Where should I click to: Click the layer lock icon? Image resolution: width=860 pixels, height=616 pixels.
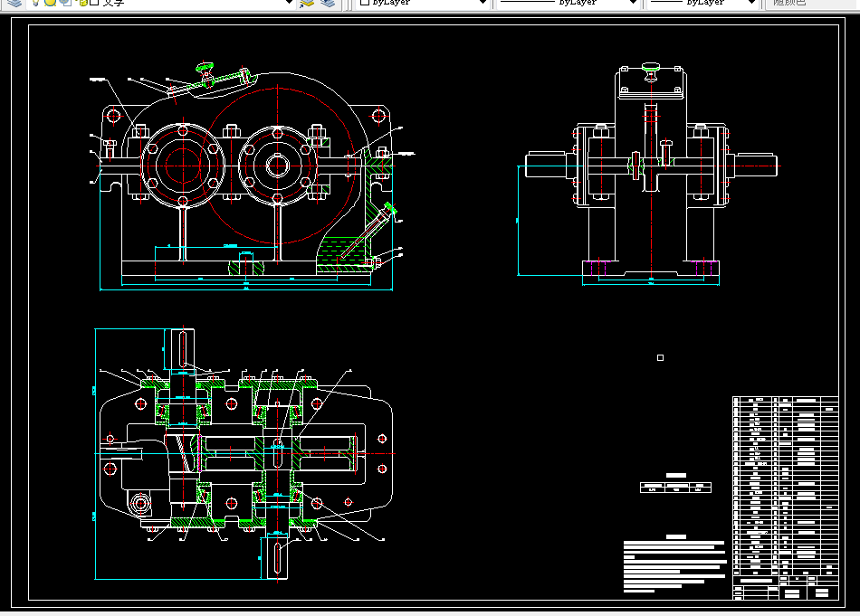[x=82, y=3]
